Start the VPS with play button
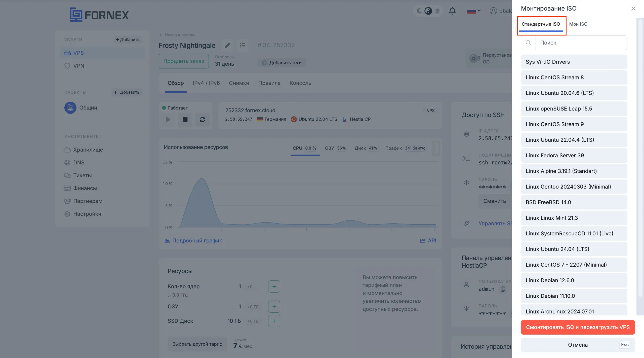Image resolution: width=644 pixels, height=358 pixels. click(x=168, y=119)
